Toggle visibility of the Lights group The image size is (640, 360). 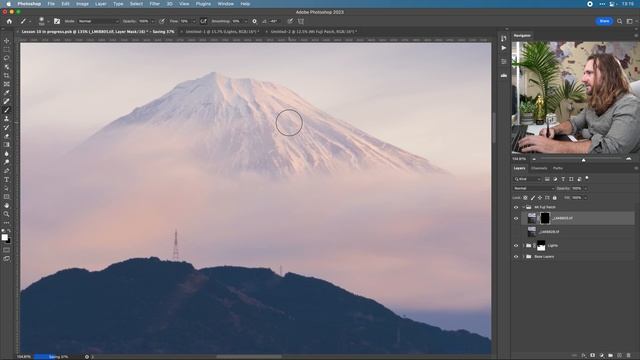point(516,246)
